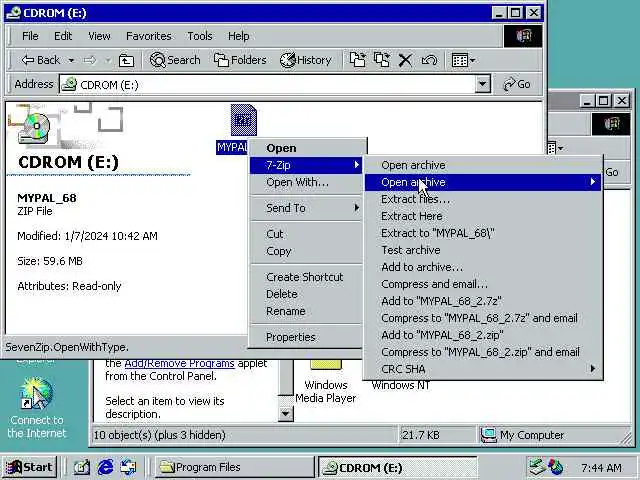Choose Extract files... in 7-Zip submenu
Image resolution: width=640 pixels, height=480 pixels.
pos(483,199)
